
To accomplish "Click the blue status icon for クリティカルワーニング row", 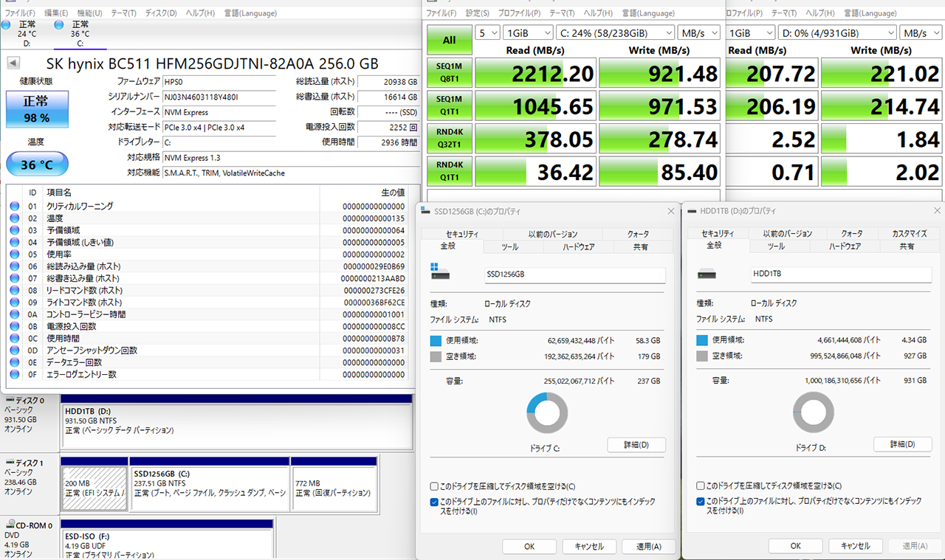I will pos(14,207).
